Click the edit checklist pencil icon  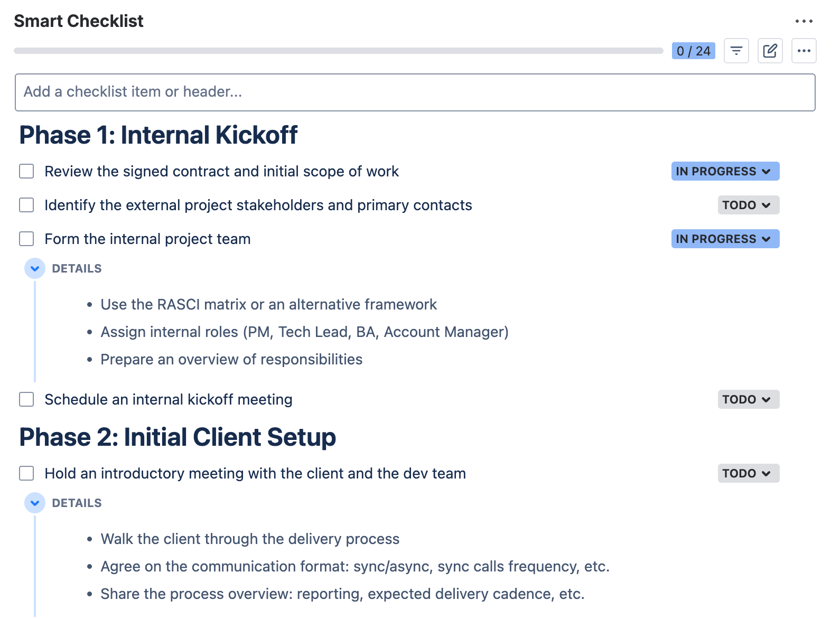click(770, 51)
